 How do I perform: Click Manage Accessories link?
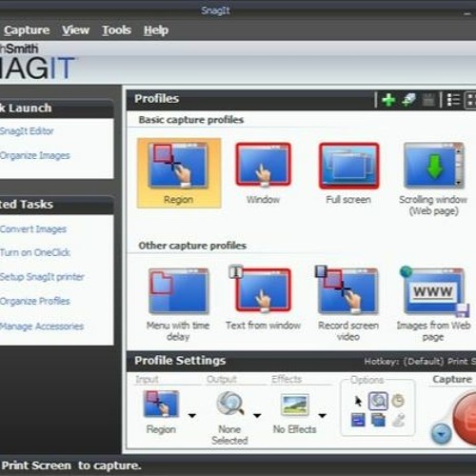42,326
